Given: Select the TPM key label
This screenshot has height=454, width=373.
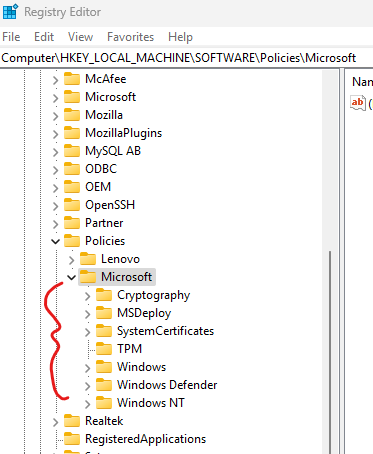Looking at the screenshot, I should (129, 349).
